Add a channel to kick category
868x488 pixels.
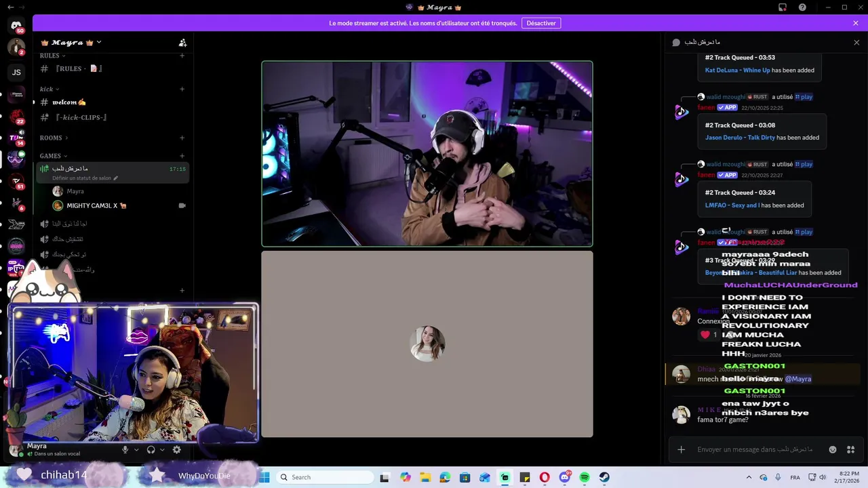coord(182,89)
